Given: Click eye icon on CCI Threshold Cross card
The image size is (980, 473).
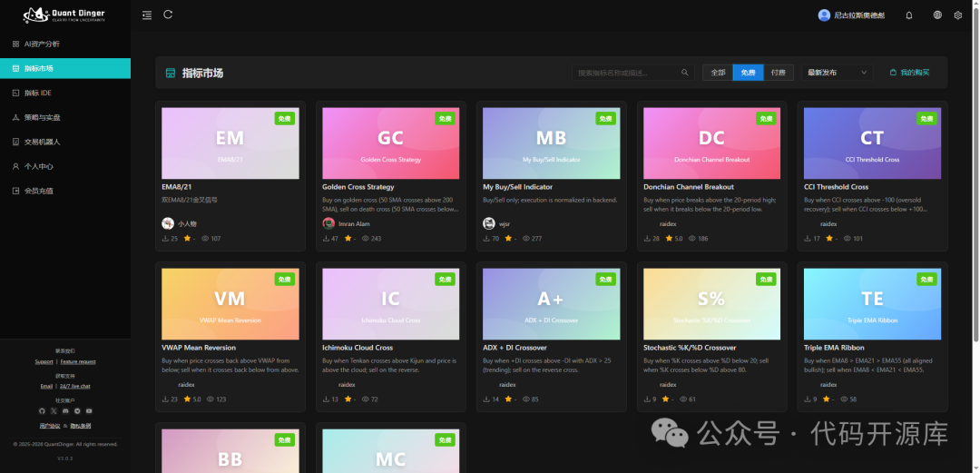Looking at the screenshot, I should coord(848,239).
